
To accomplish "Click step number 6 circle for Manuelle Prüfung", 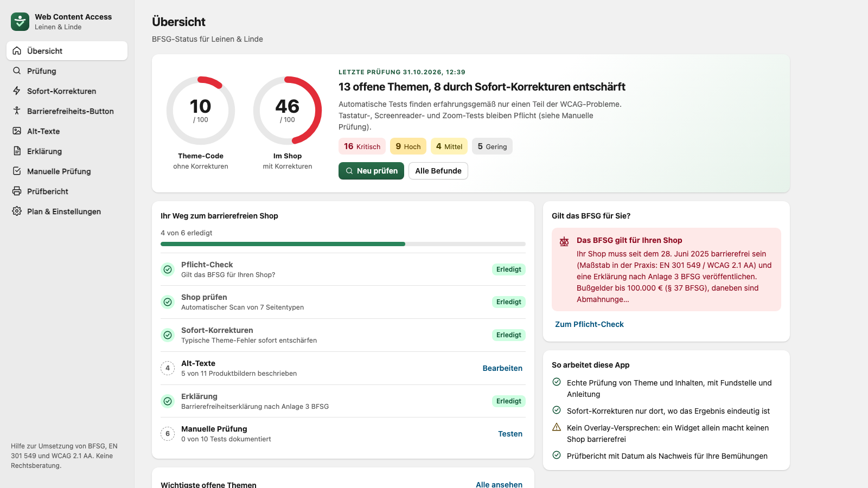I will coord(168,434).
